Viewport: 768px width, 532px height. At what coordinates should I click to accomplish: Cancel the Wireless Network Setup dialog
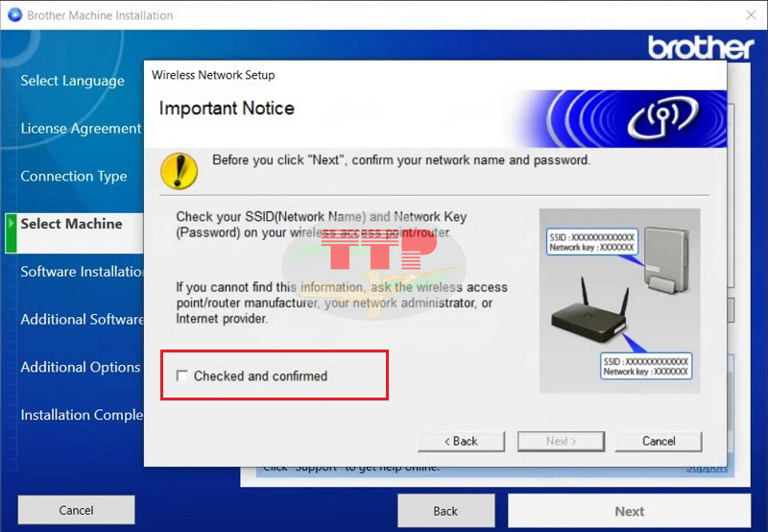coord(659,441)
